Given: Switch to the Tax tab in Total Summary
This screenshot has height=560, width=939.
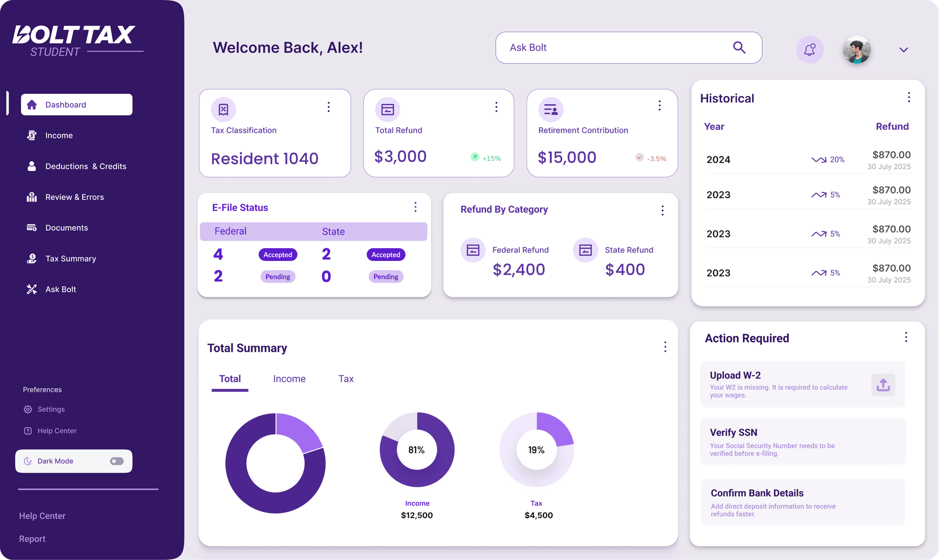Looking at the screenshot, I should [x=346, y=379].
